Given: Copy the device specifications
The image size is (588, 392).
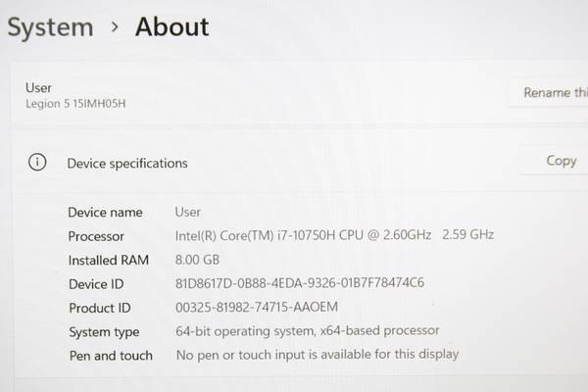Looking at the screenshot, I should (555, 161).
